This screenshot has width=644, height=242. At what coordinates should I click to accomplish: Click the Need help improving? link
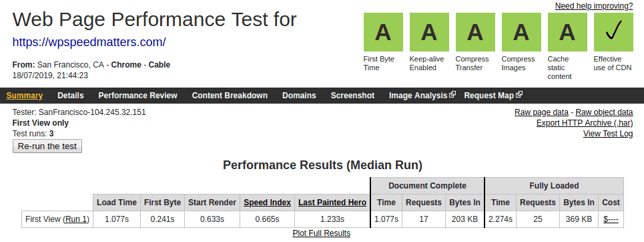tap(594, 6)
